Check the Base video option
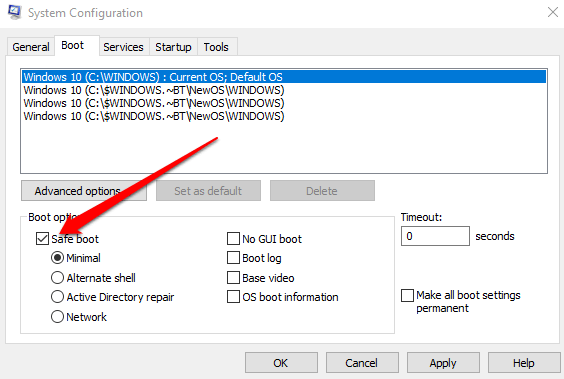 point(233,278)
